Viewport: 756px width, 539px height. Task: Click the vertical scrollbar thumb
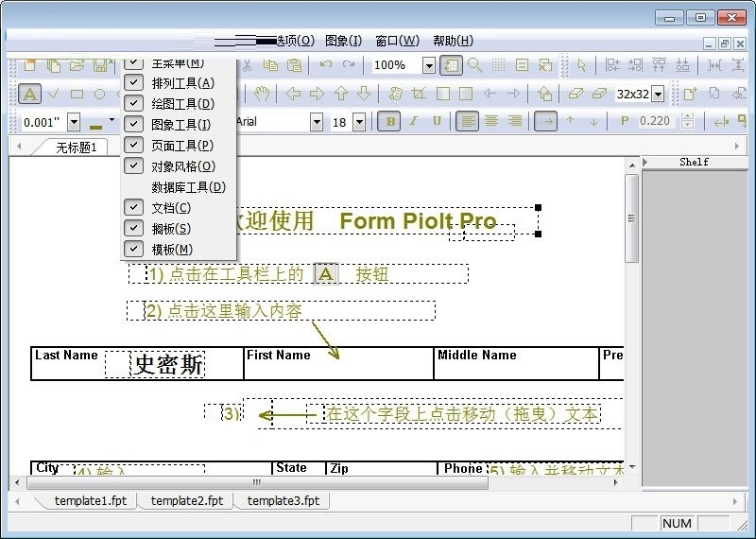point(631,218)
